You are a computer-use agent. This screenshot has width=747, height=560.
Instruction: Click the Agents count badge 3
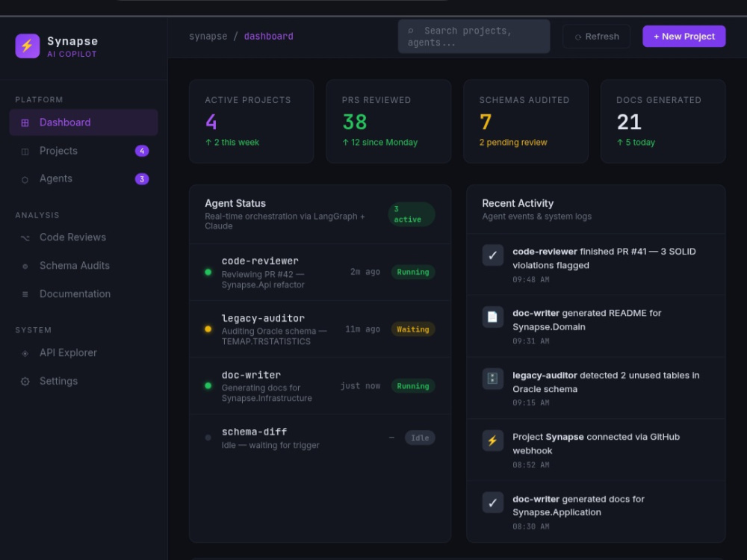click(x=142, y=179)
